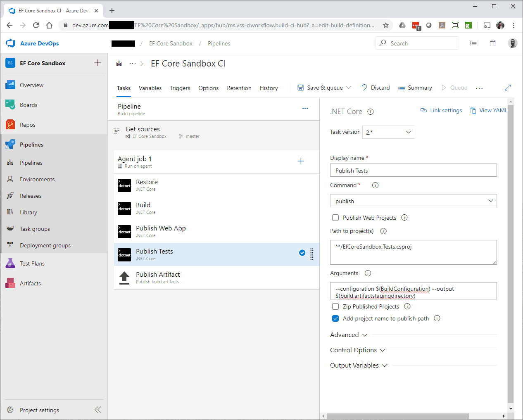Click the Discard button
This screenshot has width=523, height=420.
pyautogui.click(x=376, y=88)
